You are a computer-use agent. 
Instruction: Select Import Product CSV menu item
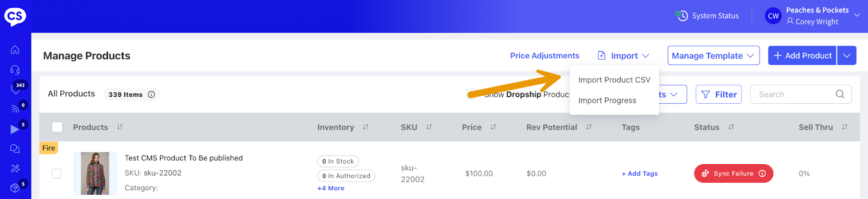pyautogui.click(x=614, y=80)
